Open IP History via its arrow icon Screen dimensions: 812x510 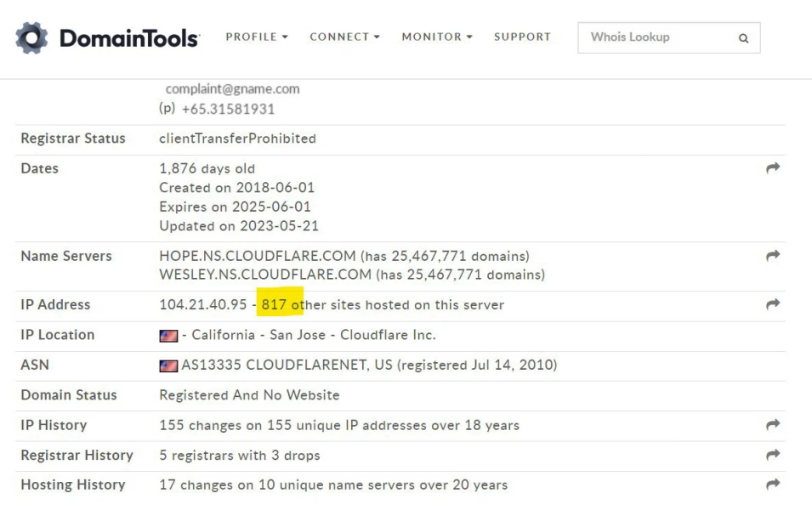(772, 425)
